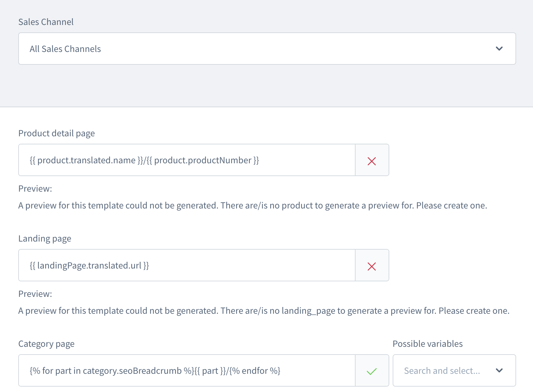Open the All Sales Channels dropdown
The image size is (533, 392).
[x=266, y=49]
